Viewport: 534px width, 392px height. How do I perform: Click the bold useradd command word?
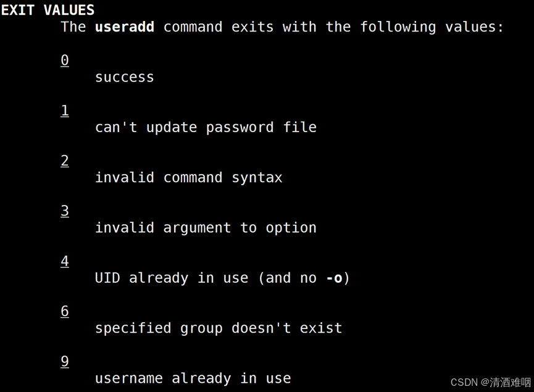click(x=125, y=27)
